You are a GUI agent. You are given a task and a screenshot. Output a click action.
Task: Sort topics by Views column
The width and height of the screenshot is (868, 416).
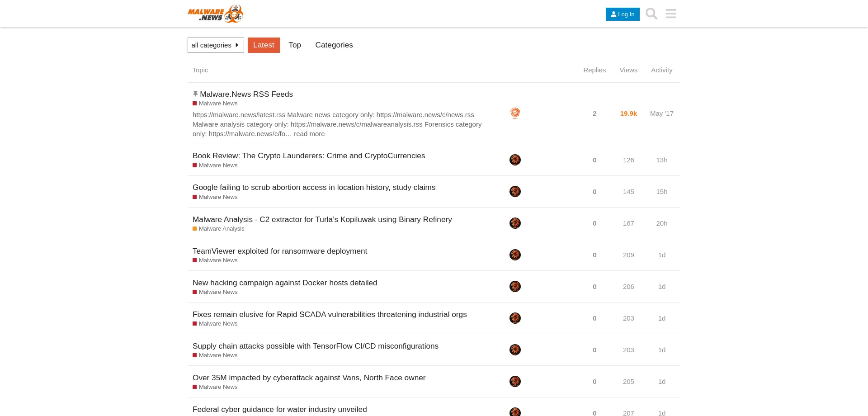coord(628,70)
